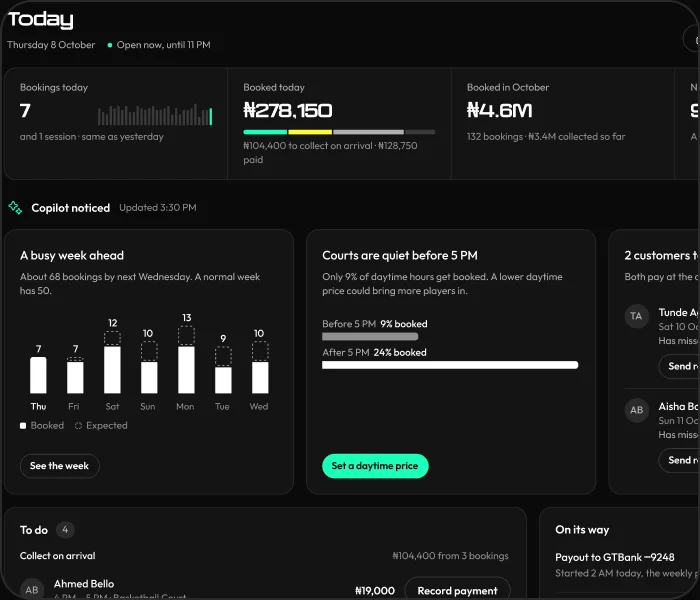Click 'Payout to GTBank –9248' text
700x600 pixels.
pos(615,557)
